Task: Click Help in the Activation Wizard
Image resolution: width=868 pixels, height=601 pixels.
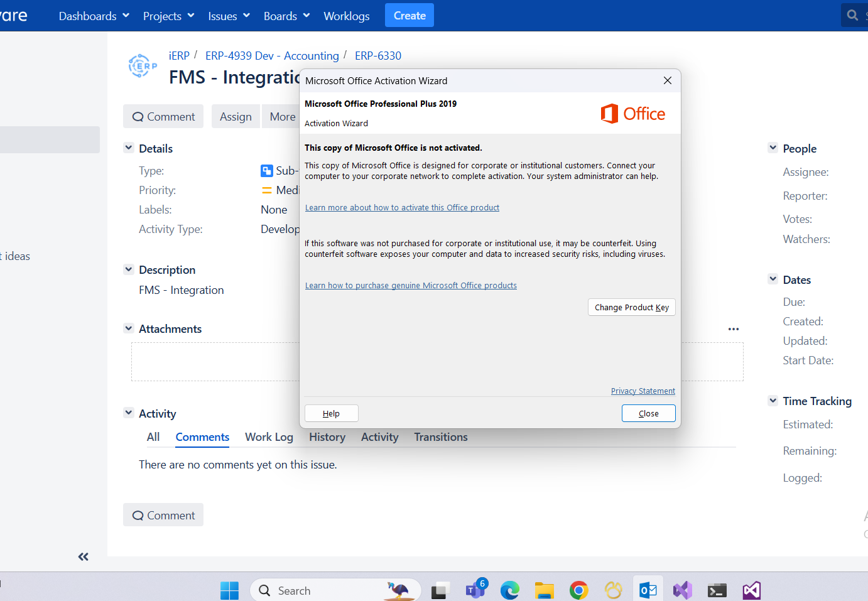Action: point(332,413)
